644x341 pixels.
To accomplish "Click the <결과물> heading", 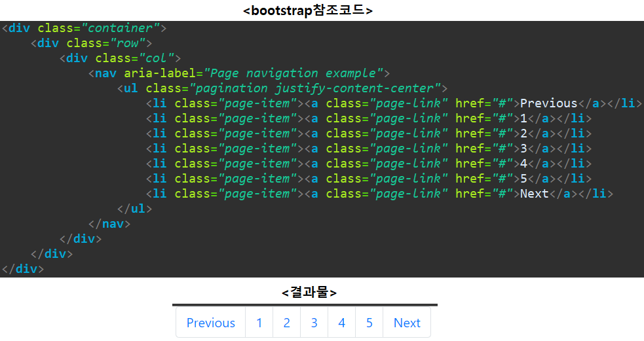I will click(x=309, y=292).
